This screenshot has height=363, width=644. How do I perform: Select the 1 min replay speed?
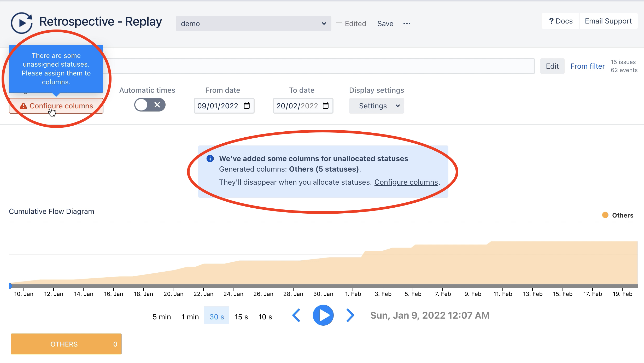coord(190,317)
